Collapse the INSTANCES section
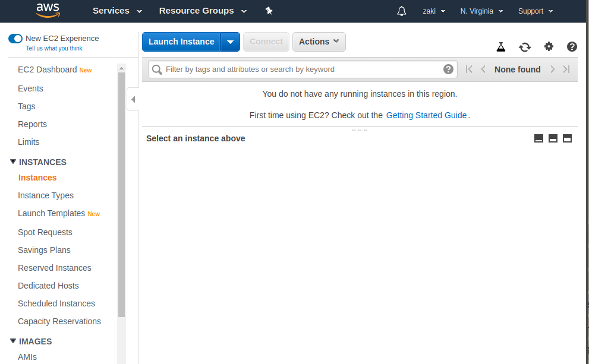The image size is (589, 364). [x=12, y=162]
